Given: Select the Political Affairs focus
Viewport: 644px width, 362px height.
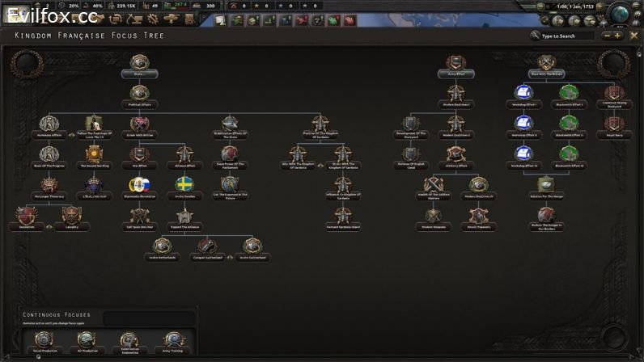Looking at the screenshot, I should tap(139, 96).
